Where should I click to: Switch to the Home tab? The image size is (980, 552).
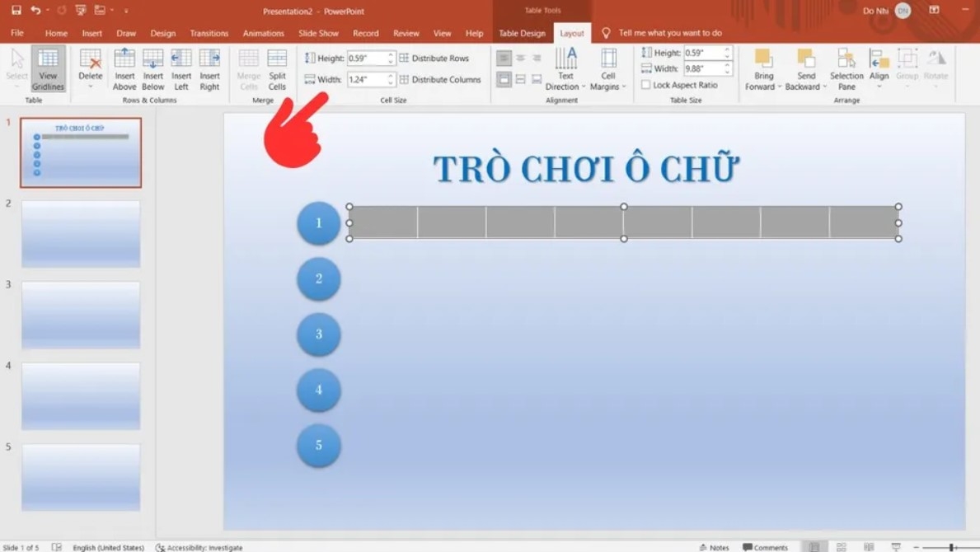pyautogui.click(x=56, y=33)
